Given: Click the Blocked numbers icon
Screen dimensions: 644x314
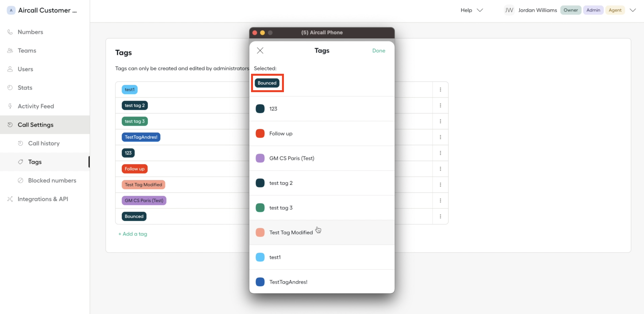Looking at the screenshot, I should coord(20,180).
